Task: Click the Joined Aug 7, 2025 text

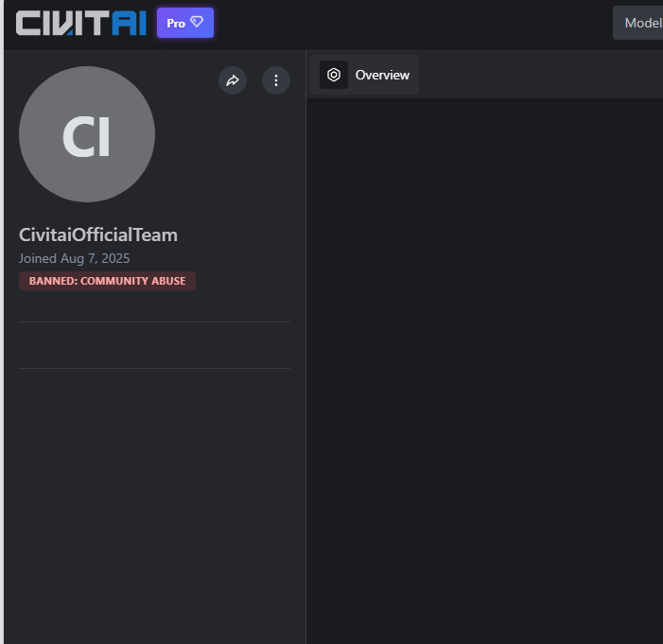Action: pyautogui.click(x=75, y=258)
